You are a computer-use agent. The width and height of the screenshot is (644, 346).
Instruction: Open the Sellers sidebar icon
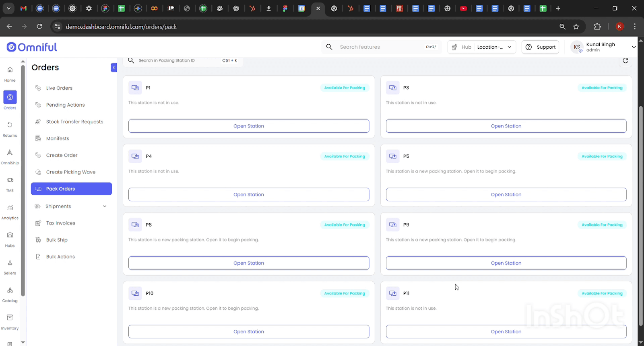coord(10,266)
